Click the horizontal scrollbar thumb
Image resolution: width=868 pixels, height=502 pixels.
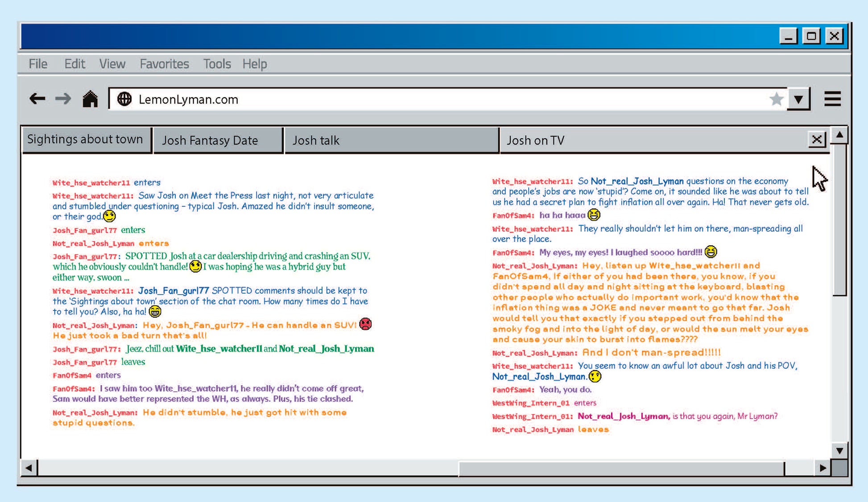pyautogui.click(x=621, y=468)
